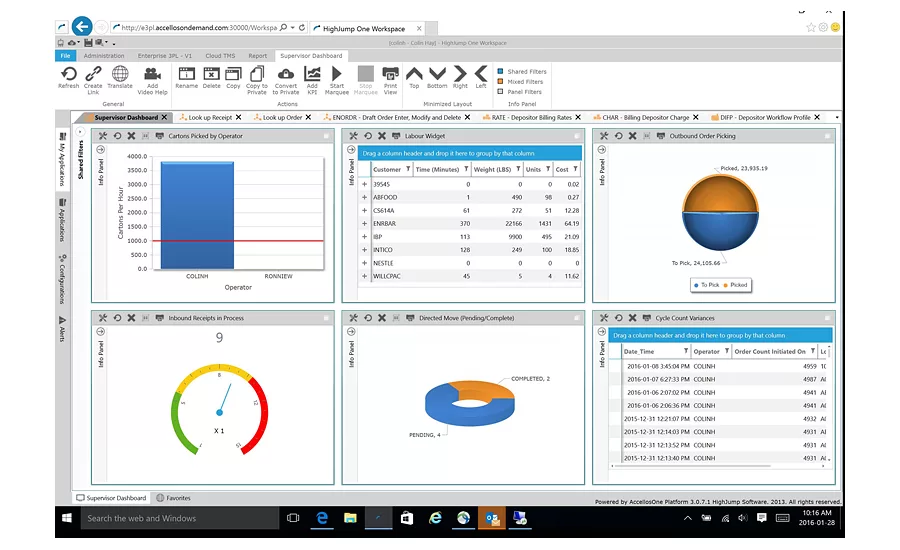Image resolution: width=900 pixels, height=550 pixels.
Task: Open the File menu
Action: 65,56
